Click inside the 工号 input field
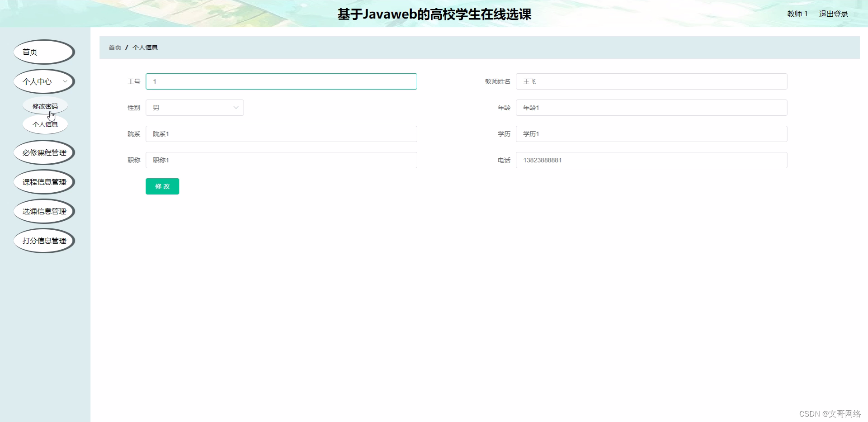The height and width of the screenshot is (422, 868). point(281,81)
